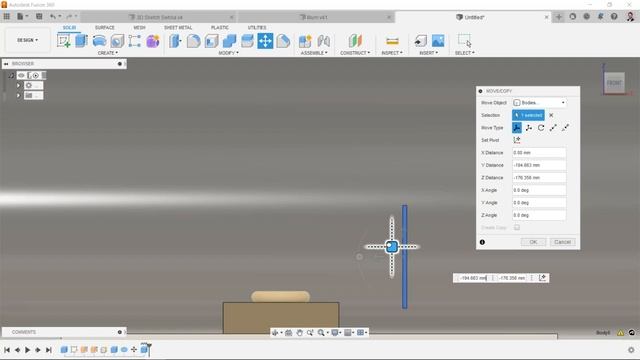Select the Press Pull tool
Image resolution: width=640 pixels, height=360 pixels.
click(x=176, y=41)
